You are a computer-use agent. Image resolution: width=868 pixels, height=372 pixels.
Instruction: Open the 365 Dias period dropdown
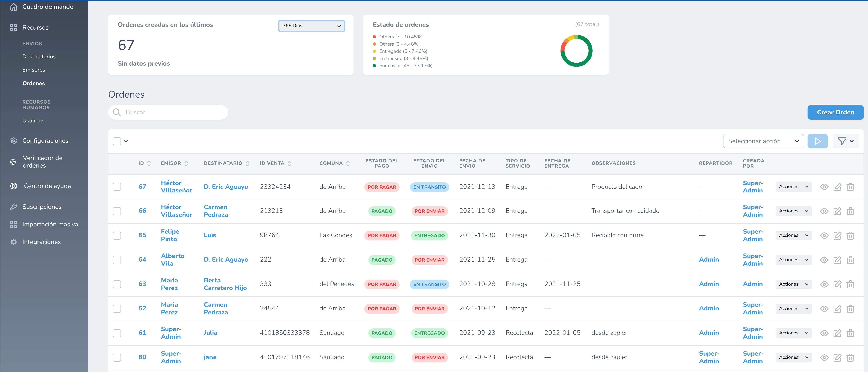[x=311, y=26]
